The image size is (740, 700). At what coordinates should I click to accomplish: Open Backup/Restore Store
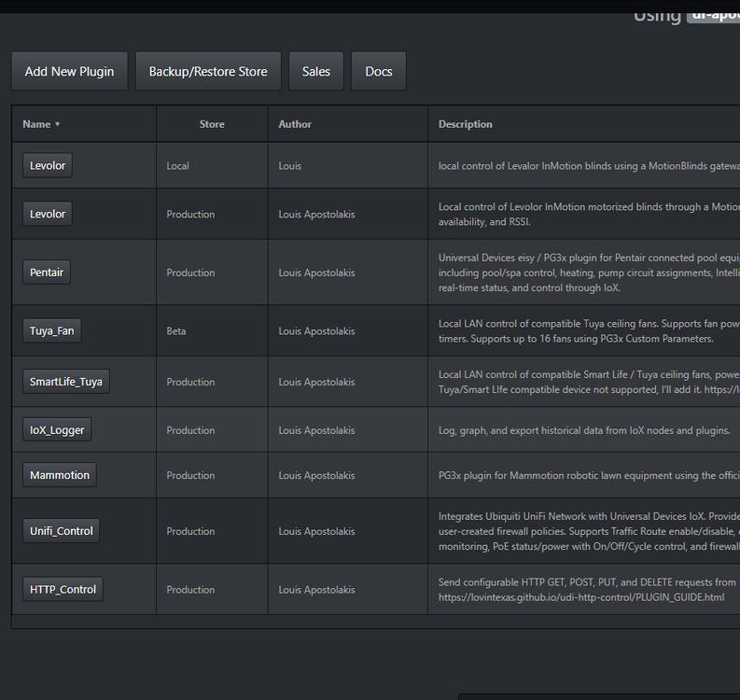(208, 71)
